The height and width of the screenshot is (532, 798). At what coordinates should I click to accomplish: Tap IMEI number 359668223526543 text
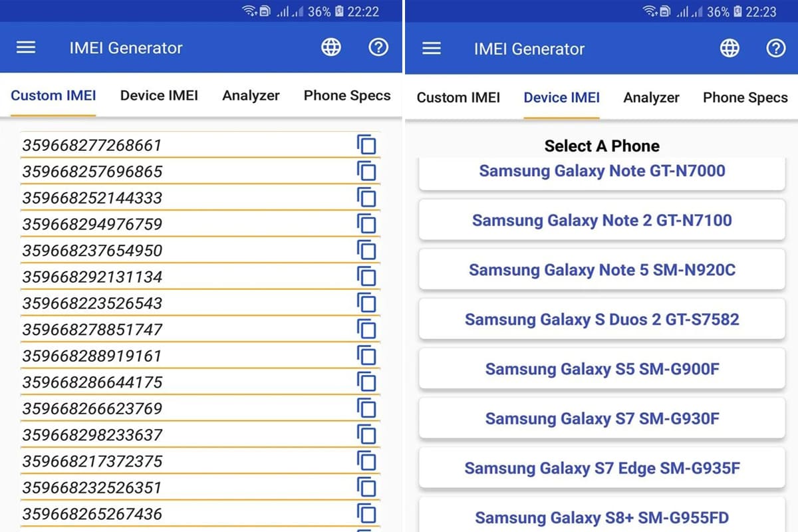pos(92,303)
